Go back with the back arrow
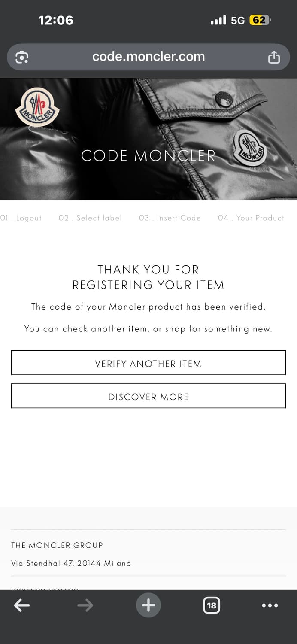Screen dimensions: 297x644 (22, 605)
